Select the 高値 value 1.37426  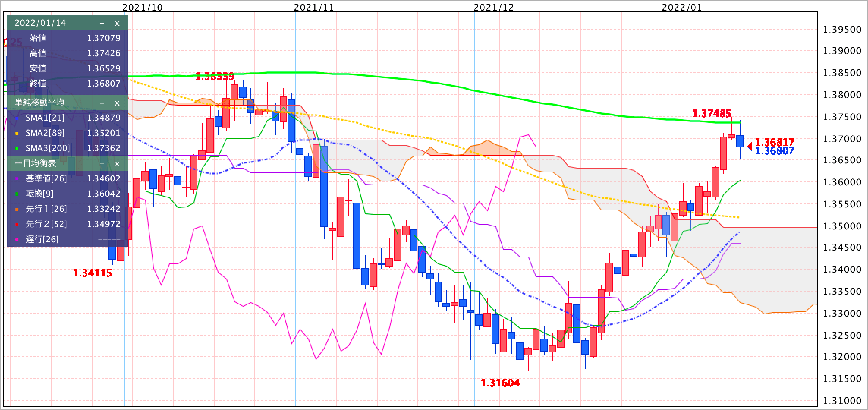tap(104, 53)
